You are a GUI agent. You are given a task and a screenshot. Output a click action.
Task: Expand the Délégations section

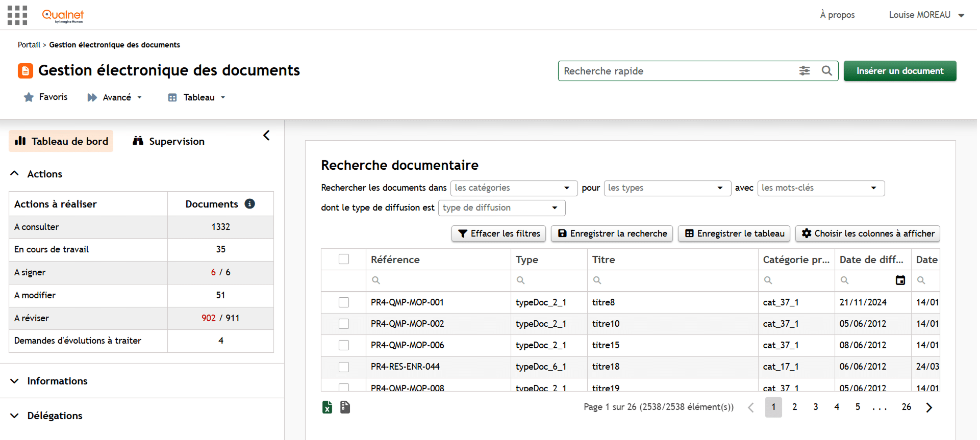point(46,416)
